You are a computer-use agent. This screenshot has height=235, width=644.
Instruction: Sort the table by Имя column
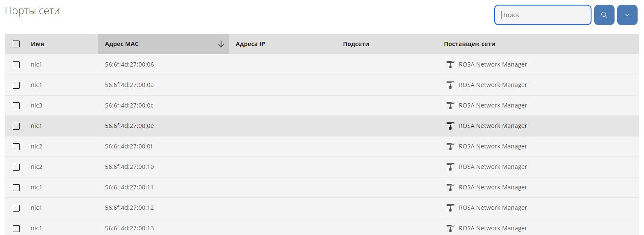(x=38, y=44)
